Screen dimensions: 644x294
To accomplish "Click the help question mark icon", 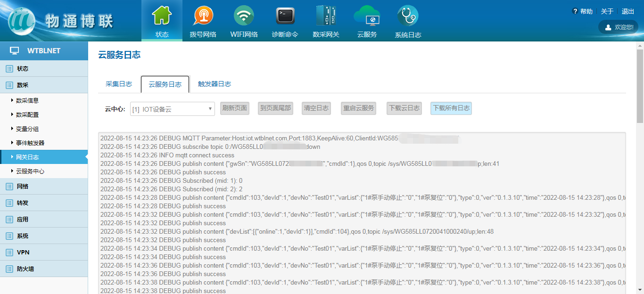I will [575, 11].
